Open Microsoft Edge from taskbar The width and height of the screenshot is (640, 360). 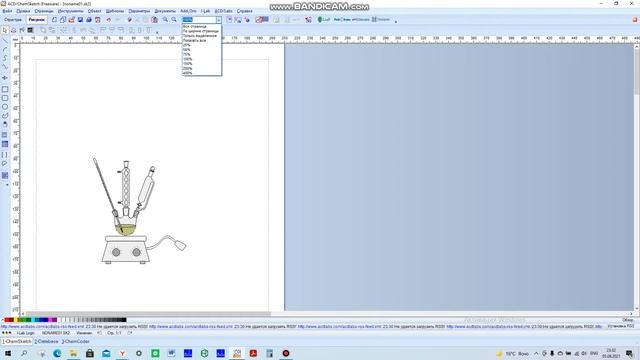pos(57,353)
